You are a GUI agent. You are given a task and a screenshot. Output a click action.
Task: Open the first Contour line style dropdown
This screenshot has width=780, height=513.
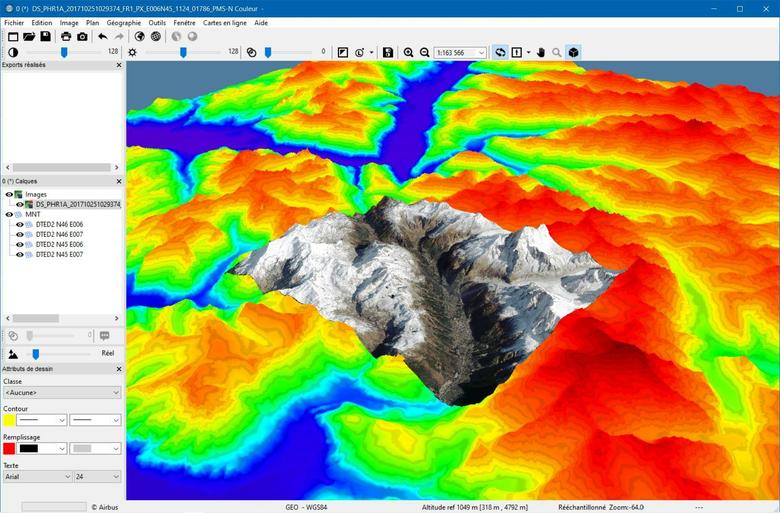pyautogui.click(x=42, y=420)
